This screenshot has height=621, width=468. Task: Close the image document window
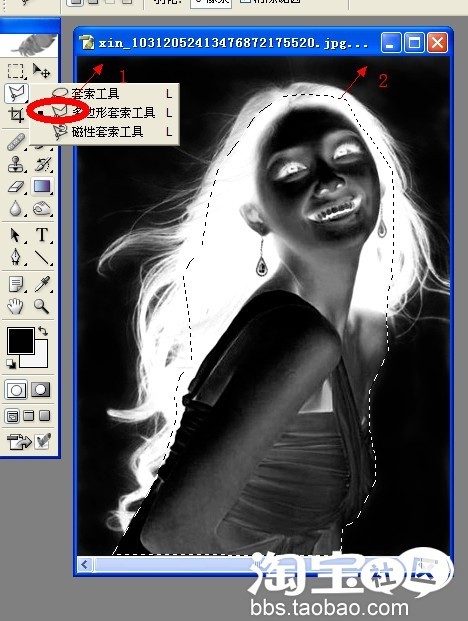pos(437,42)
